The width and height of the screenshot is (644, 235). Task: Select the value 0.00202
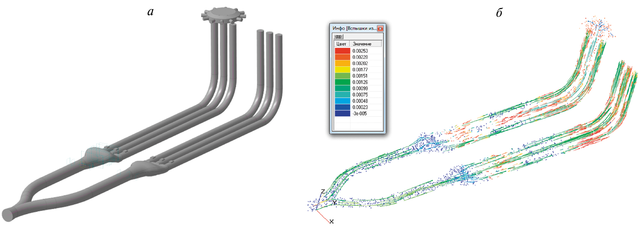[360, 63]
